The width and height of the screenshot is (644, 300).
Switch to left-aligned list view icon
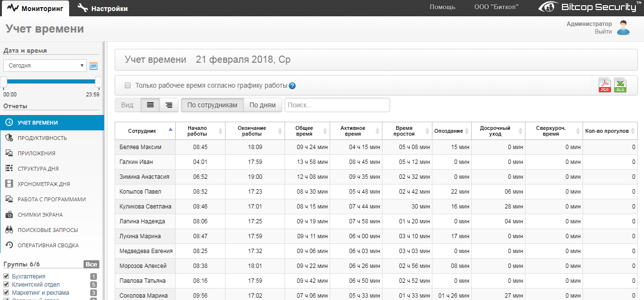(x=150, y=105)
